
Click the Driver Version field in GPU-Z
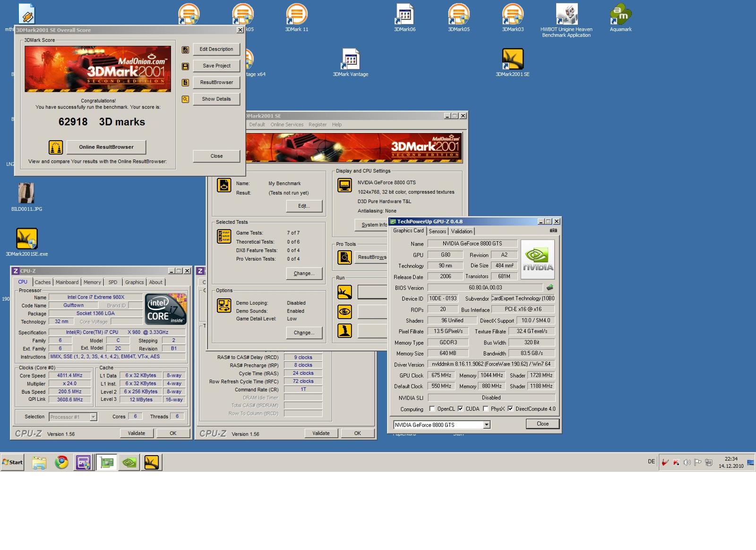[491, 364]
